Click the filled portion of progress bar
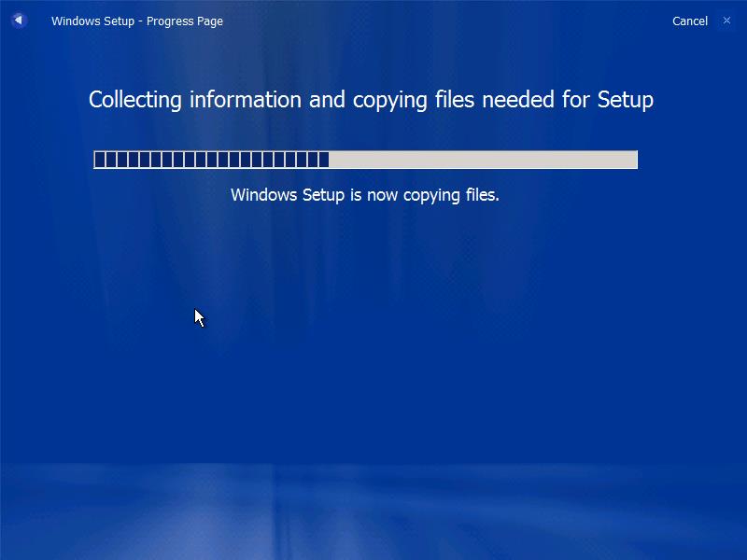This screenshot has width=747, height=560. pos(211,160)
